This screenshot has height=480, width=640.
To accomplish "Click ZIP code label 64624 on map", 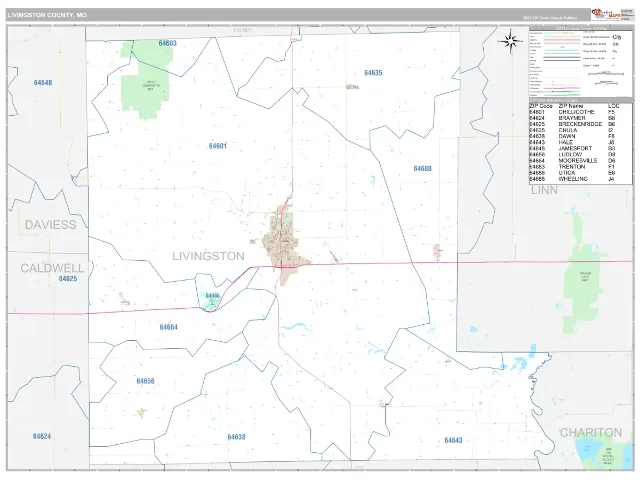I will (x=42, y=436).
